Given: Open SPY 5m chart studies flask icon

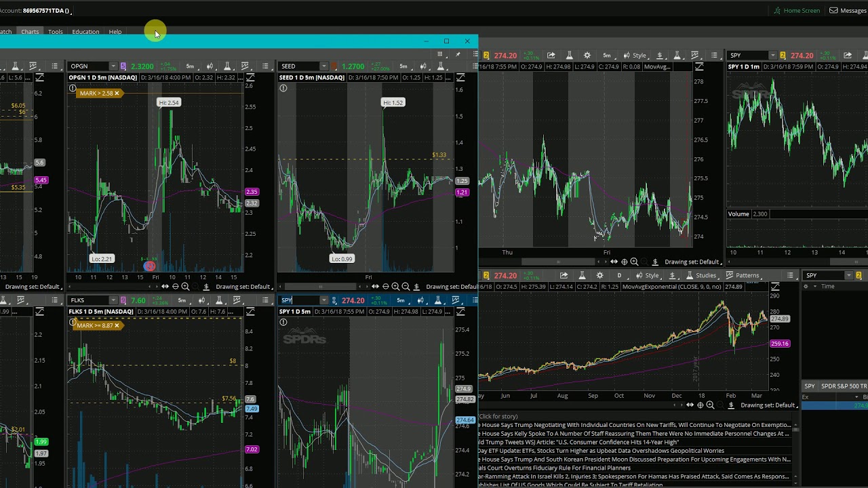Looking at the screenshot, I should (x=437, y=300).
